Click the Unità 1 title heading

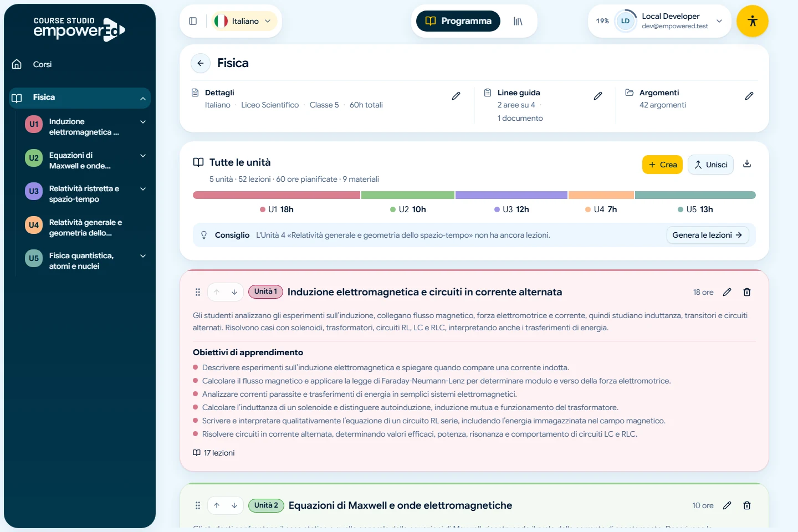coord(424,292)
